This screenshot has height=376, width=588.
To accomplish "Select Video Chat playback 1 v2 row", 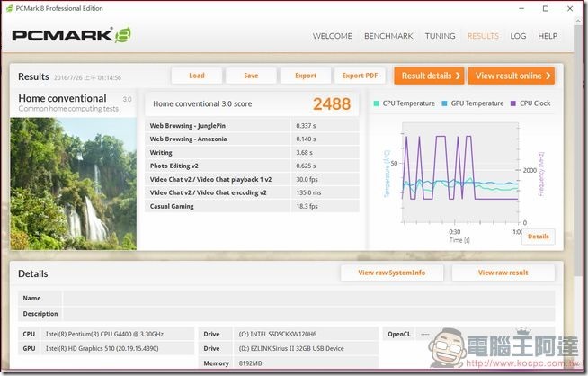I will coord(252,179).
